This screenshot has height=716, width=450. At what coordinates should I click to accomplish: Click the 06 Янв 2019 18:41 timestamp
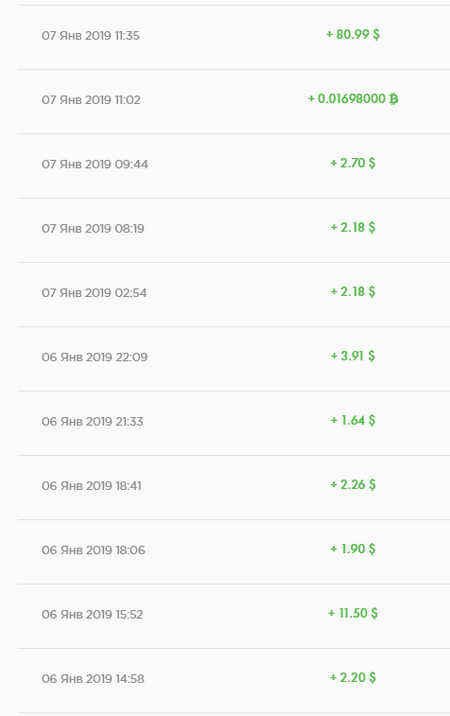click(91, 486)
